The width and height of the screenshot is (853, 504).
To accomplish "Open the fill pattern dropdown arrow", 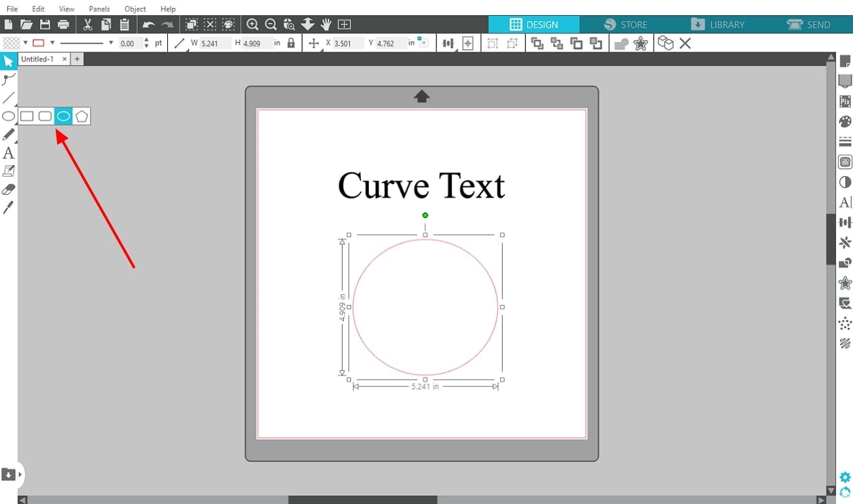I will click(x=25, y=43).
